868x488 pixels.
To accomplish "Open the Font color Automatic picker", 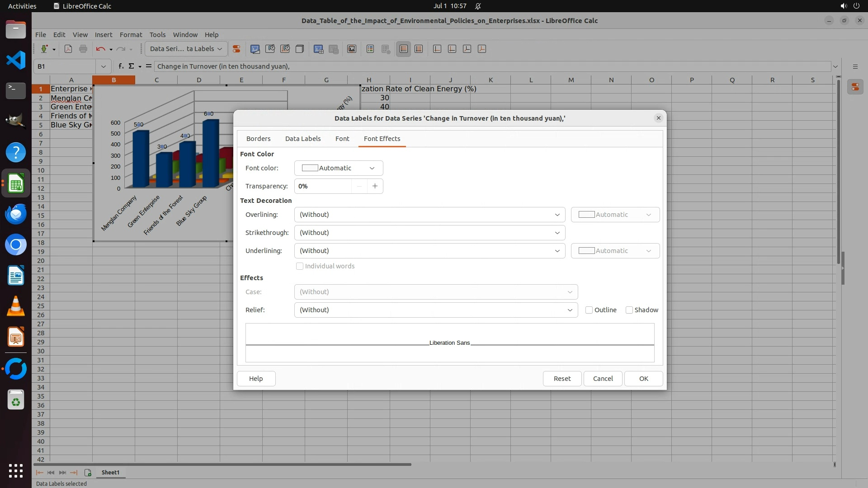I will [338, 168].
